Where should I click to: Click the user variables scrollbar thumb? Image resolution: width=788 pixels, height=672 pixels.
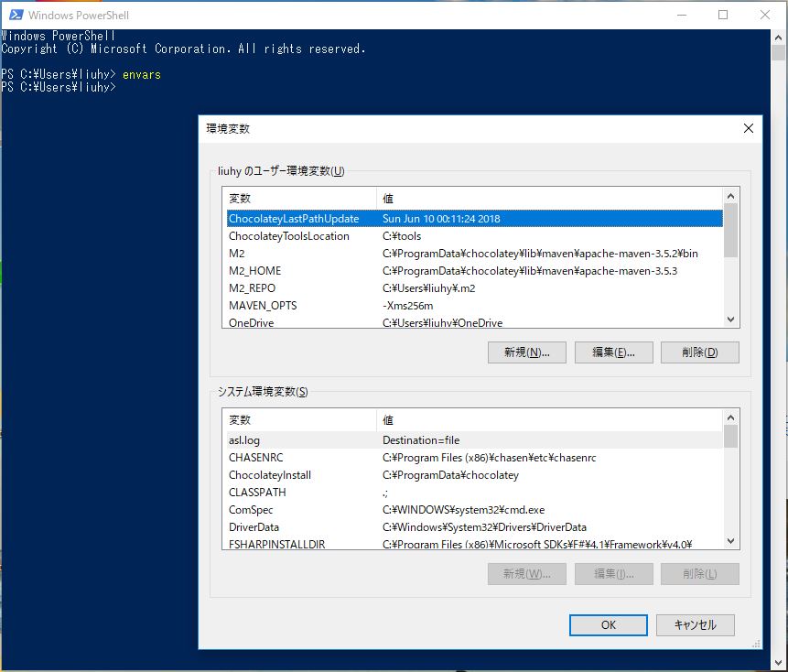coord(730,230)
